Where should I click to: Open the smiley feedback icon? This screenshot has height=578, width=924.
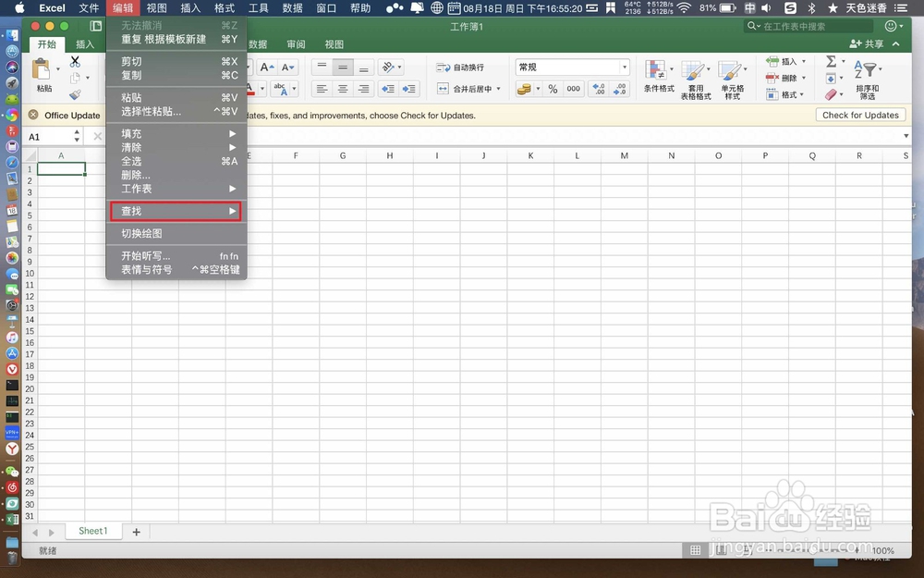(891, 26)
